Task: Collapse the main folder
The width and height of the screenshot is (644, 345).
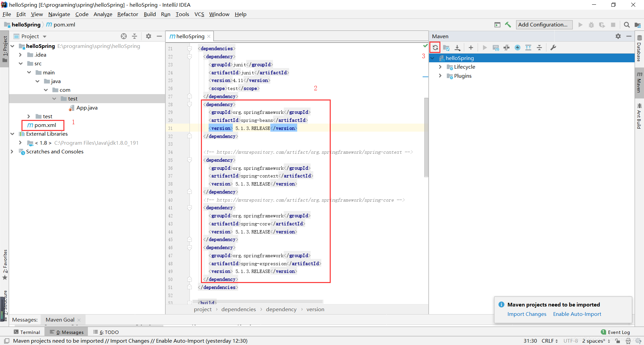Action: pyautogui.click(x=29, y=72)
